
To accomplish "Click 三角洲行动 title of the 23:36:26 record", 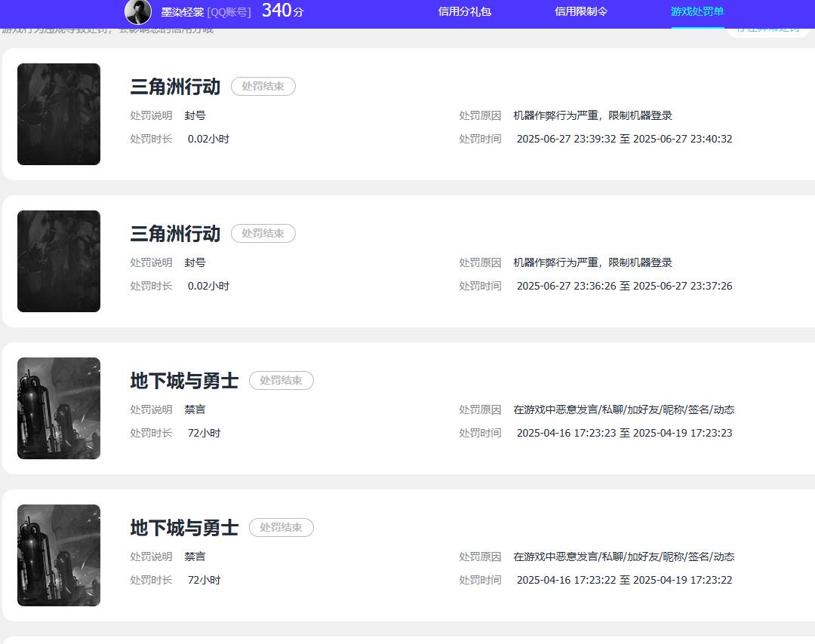I will point(175,234).
